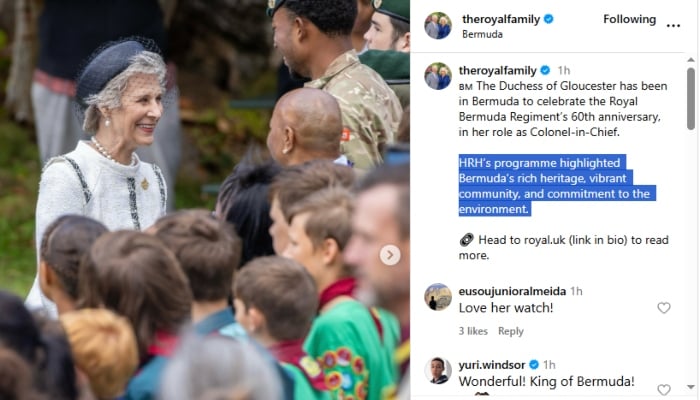700x400 pixels.
Task: Go to next photo with arrow button
Action: (390, 255)
